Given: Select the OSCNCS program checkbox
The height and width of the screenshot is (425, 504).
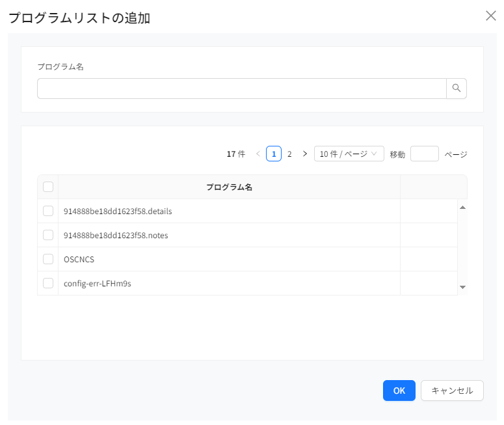Looking at the screenshot, I should [x=48, y=259].
